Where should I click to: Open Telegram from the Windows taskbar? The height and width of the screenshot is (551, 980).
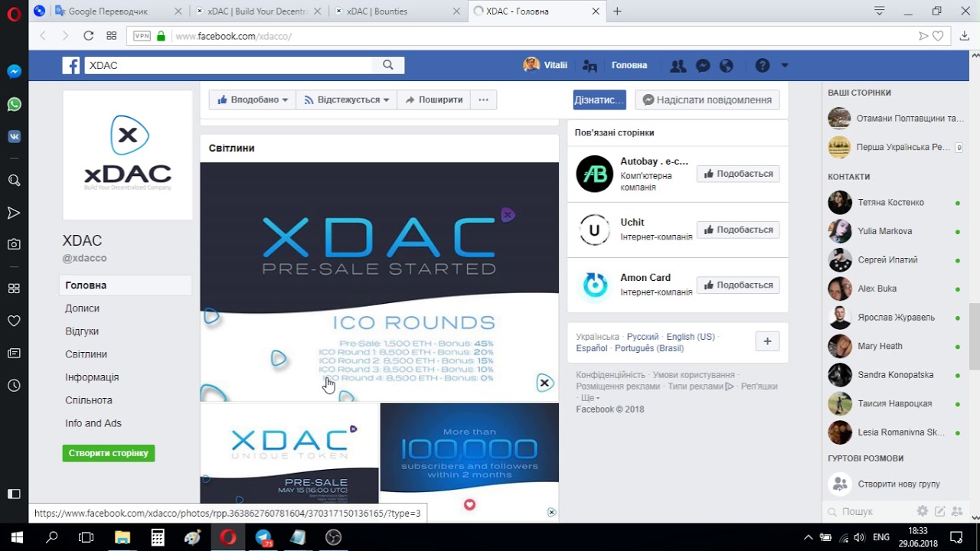[263, 537]
